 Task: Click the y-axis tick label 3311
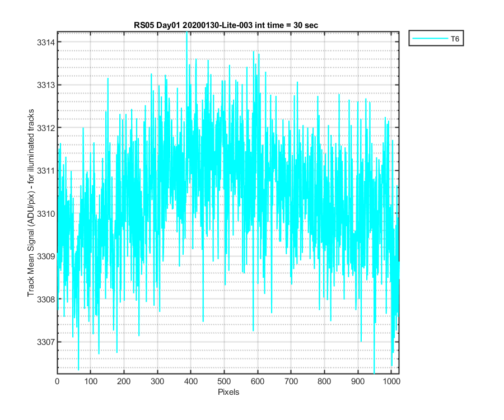click(x=46, y=171)
